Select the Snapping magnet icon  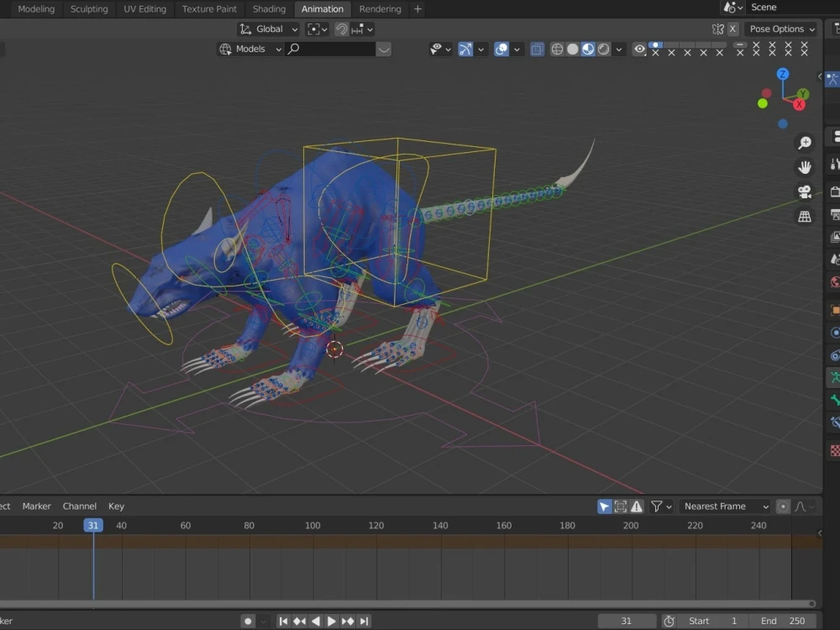pos(339,28)
